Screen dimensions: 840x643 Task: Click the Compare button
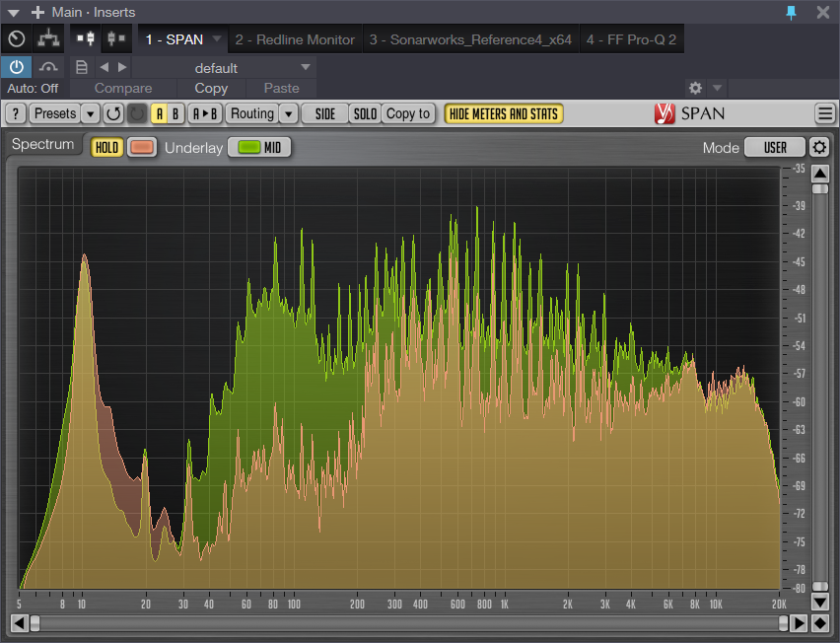(123, 89)
